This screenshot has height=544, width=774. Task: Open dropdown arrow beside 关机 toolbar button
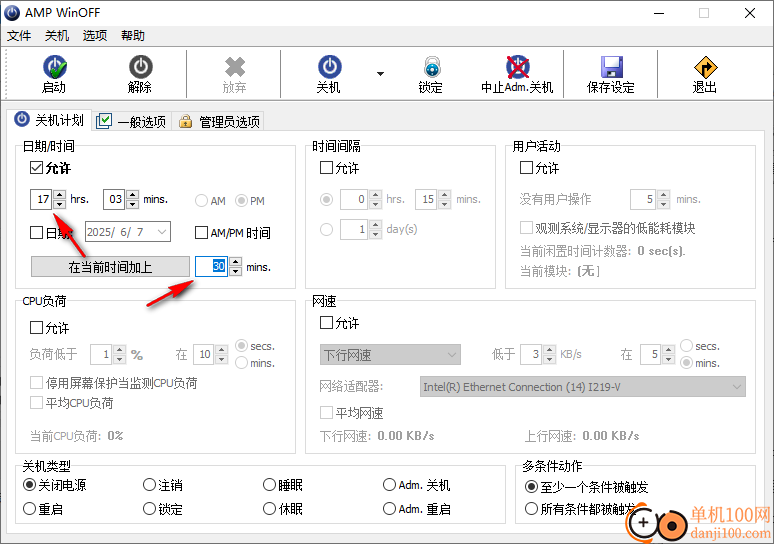[380, 74]
